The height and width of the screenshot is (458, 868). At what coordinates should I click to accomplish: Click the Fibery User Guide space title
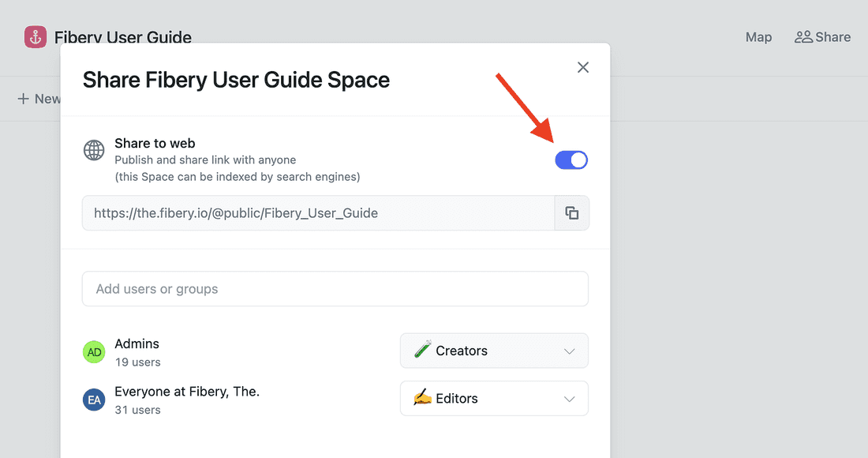coord(123,37)
